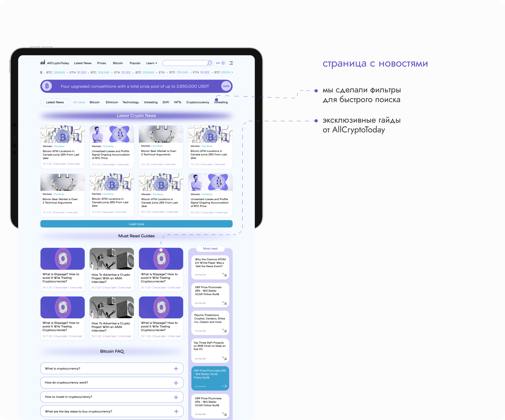505x420 pixels.
Task: Click the AllCryptoToday bar chart logo icon
Action: [x=43, y=62]
